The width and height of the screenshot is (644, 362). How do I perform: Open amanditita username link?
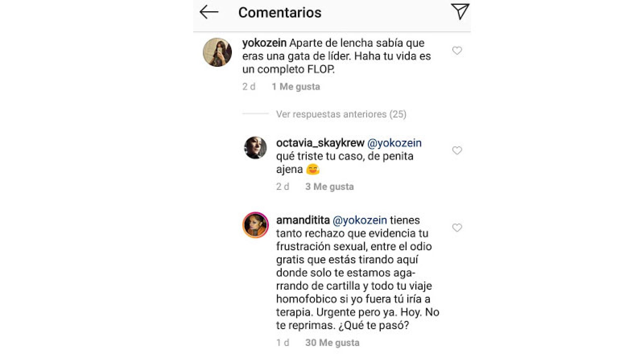(x=303, y=220)
